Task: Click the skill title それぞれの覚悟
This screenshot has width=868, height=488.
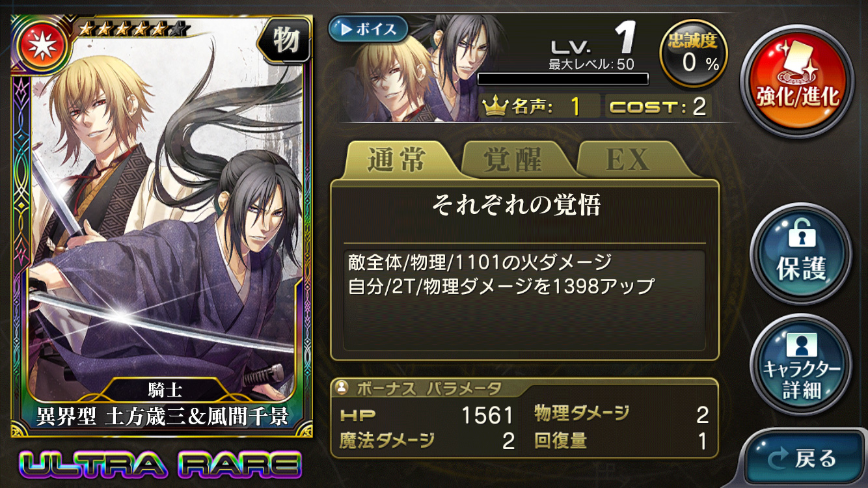Action: coord(516,205)
